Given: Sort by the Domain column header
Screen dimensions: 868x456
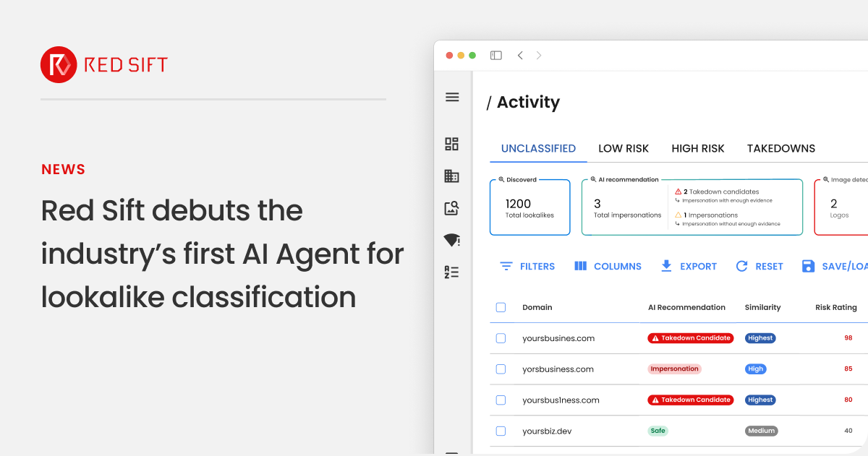Looking at the screenshot, I should (537, 307).
